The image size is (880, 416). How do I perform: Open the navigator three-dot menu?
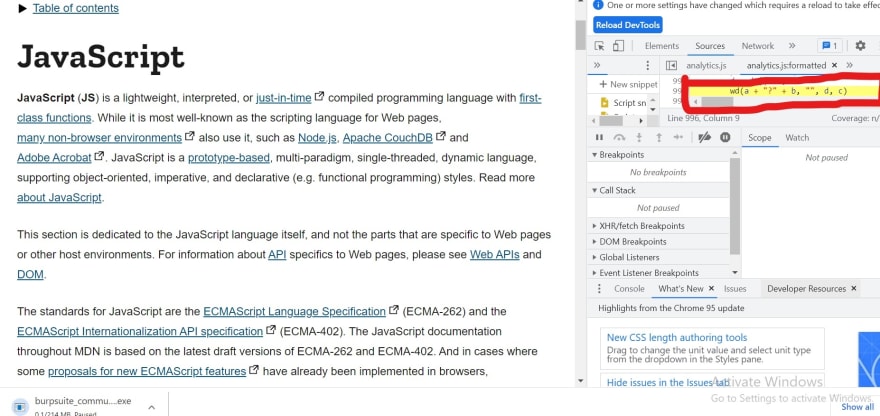(648, 65)
